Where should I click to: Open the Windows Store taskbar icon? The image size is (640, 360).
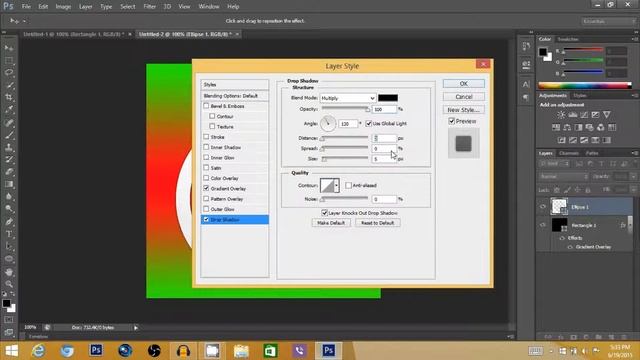point(270,351)
